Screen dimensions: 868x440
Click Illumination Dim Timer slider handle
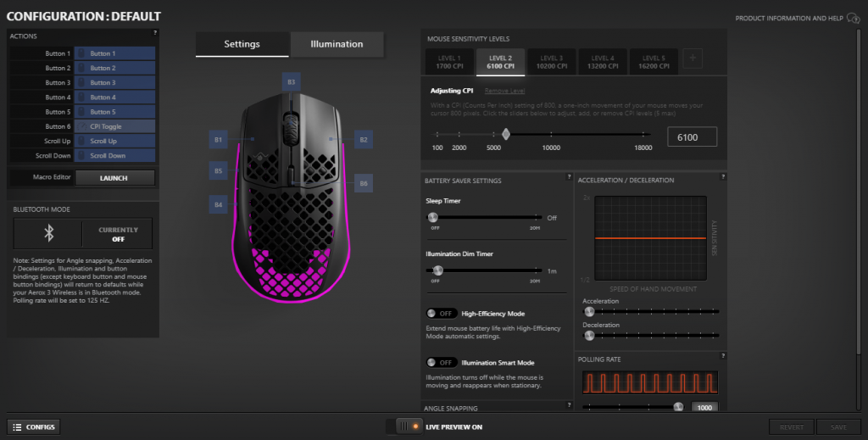[x=438, y=270]
